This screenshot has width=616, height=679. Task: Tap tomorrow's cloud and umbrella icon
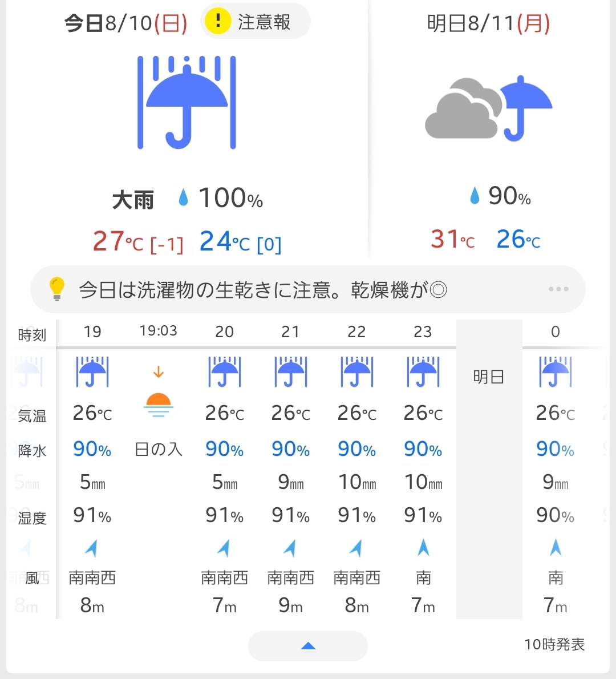489,108
